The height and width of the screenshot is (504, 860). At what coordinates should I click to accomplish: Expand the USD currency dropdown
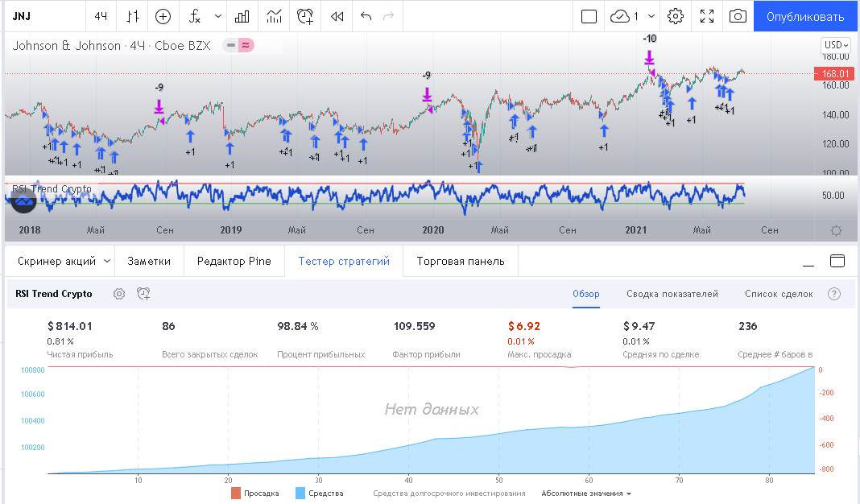[835, 45]
